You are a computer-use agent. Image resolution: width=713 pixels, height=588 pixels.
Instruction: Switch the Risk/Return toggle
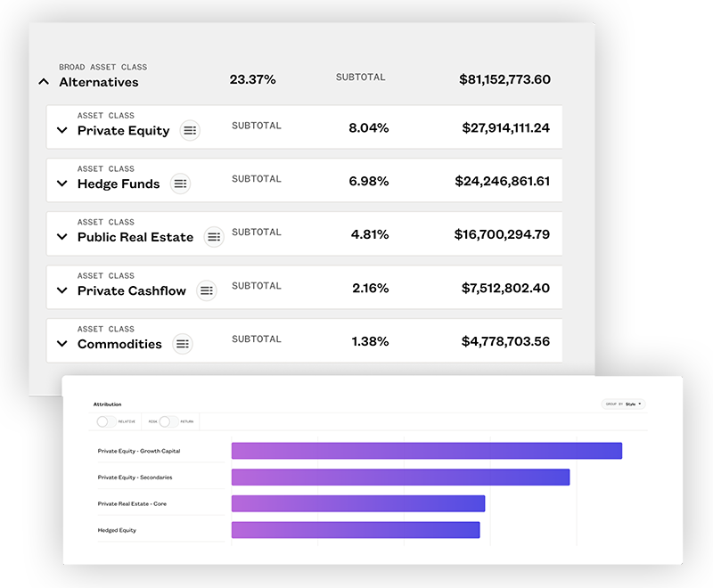point(167,421)
